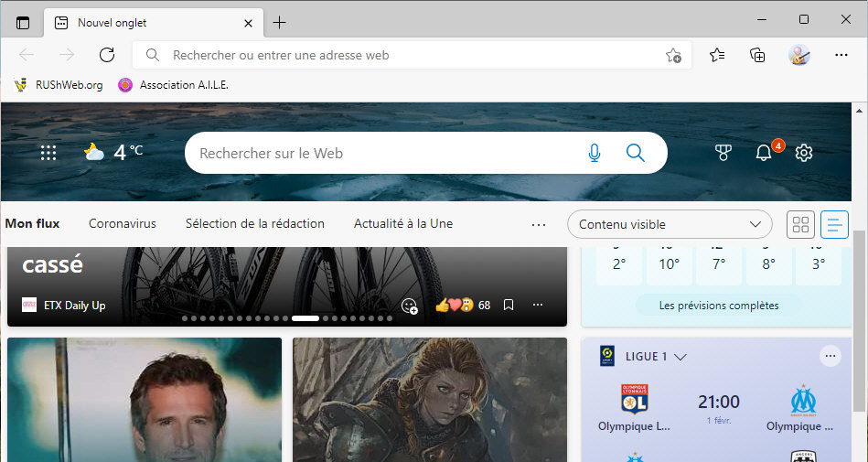Switch feed to list layout view
This screenshot has width=868, height=462.
[834, 224]
